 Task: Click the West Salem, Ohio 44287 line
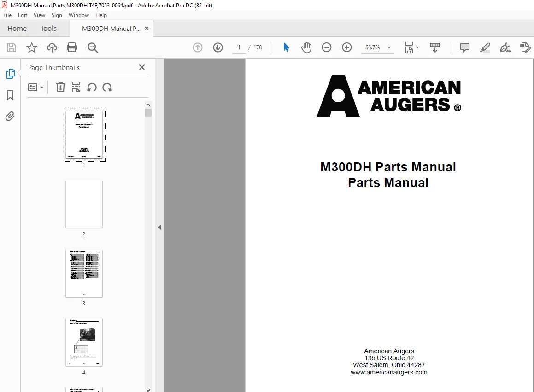tap(389, 365)
